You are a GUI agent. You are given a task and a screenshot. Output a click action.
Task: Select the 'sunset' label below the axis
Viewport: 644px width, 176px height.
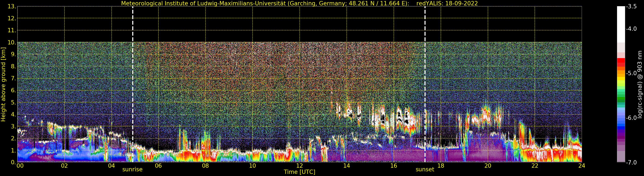[425, 170]
